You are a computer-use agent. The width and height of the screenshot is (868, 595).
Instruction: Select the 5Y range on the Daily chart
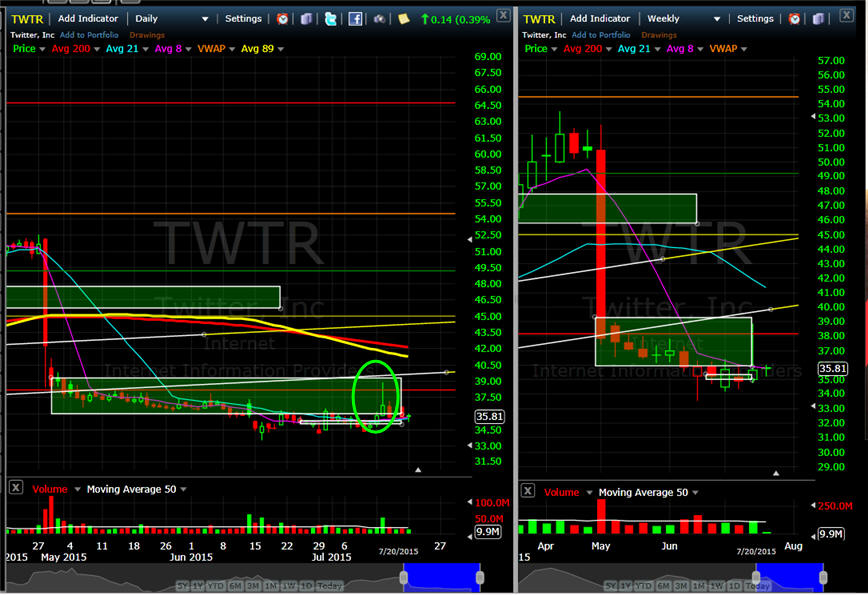pos(183,586)
